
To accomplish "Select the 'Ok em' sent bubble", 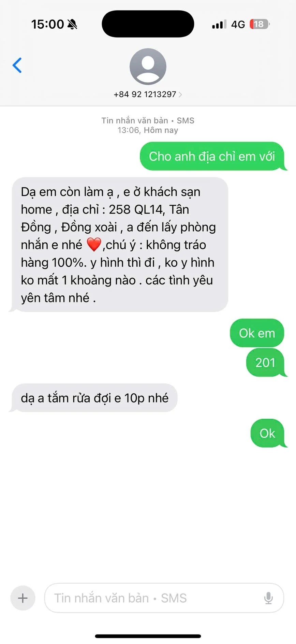I will point(257,333).
